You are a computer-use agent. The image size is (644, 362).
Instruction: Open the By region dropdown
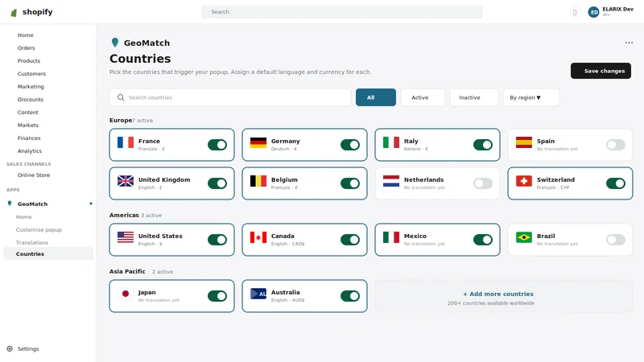531,97
